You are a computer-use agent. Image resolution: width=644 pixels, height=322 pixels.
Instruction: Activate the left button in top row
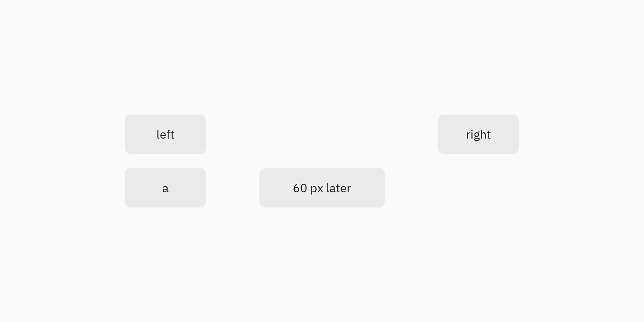[165, 134]
